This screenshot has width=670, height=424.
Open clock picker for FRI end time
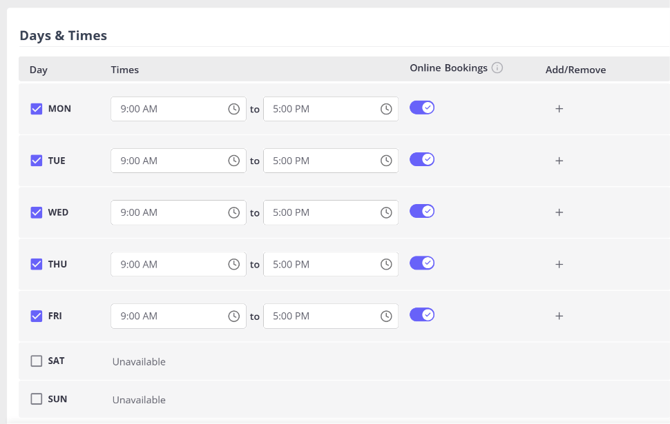[x=386, y=316]
